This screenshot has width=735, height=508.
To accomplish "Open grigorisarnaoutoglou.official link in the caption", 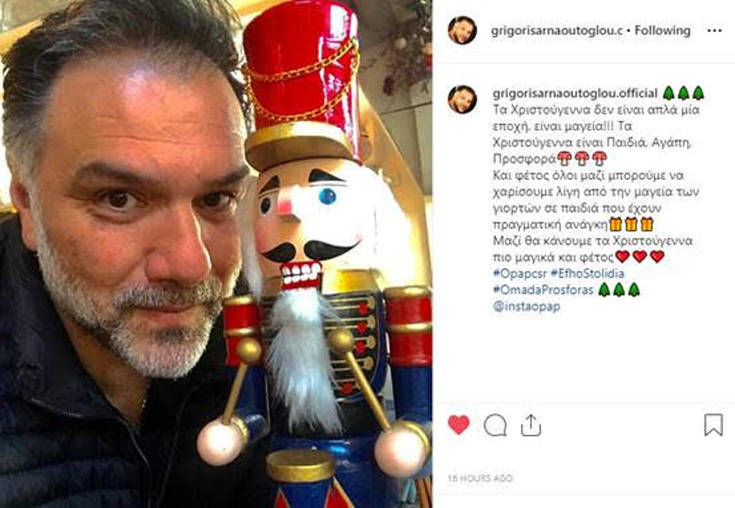I will point(575,93).
